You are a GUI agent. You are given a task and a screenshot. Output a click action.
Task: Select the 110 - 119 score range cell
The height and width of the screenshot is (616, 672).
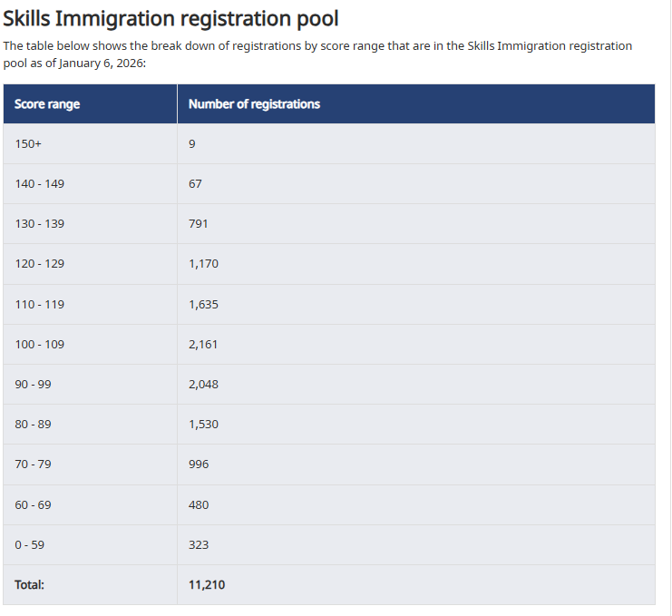click(x=40, y=304)
